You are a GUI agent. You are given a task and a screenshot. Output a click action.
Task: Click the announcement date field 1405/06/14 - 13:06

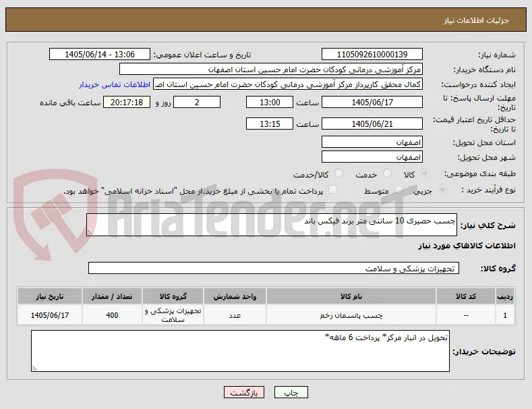click(x=100, y=55)
